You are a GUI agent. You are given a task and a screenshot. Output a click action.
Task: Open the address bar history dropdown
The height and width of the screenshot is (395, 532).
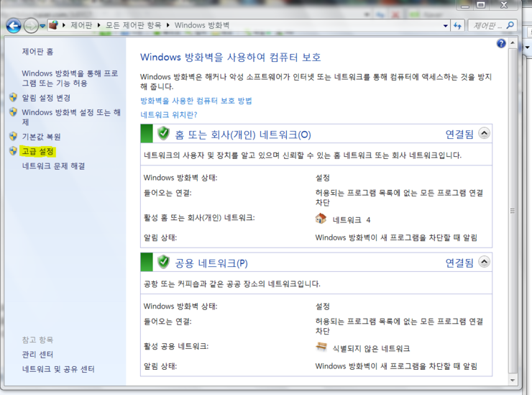tap(446, 26)
